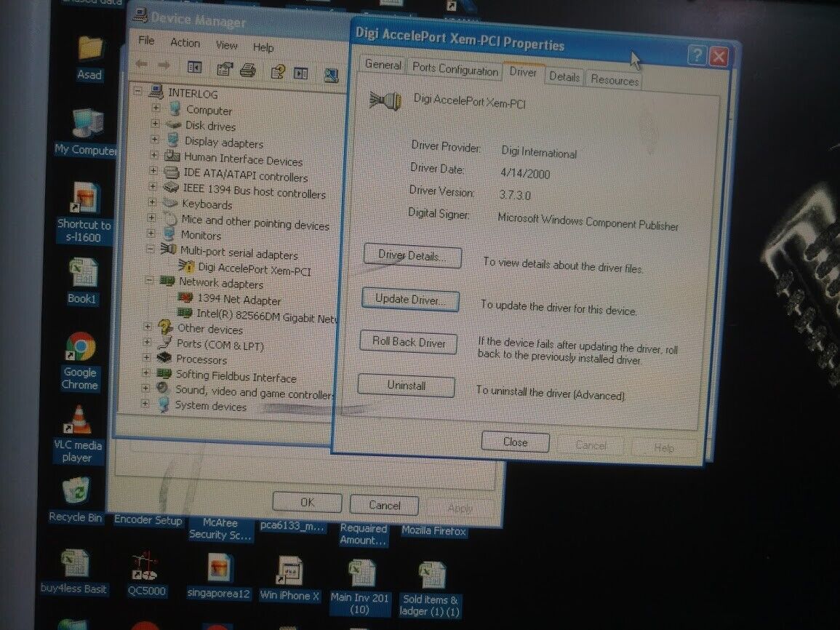Select the Processors tree item
This screenshot has height=630, width=840.
[201, 359]
